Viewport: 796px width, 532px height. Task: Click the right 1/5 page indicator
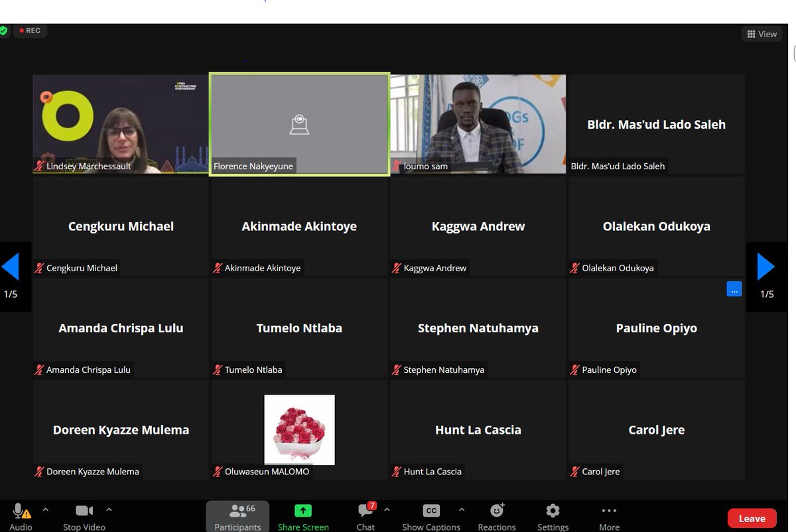(767, 294)
